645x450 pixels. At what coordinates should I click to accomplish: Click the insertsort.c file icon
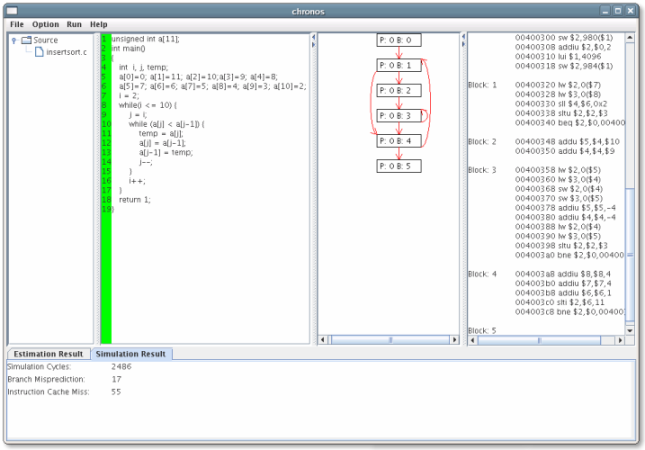click(x=39, y=52)
